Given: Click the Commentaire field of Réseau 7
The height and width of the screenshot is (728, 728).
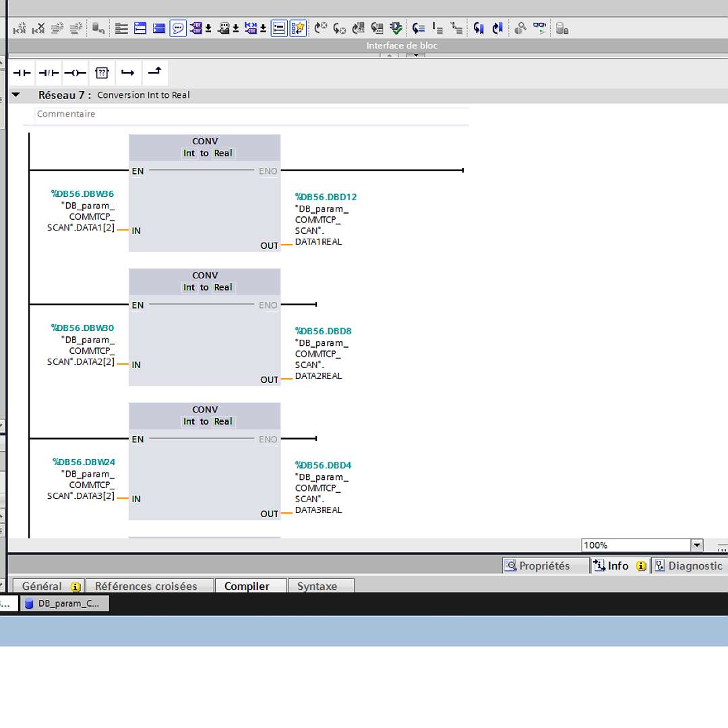Looking at the screenshot, I should pyautogui.click(x=251, y=115).
